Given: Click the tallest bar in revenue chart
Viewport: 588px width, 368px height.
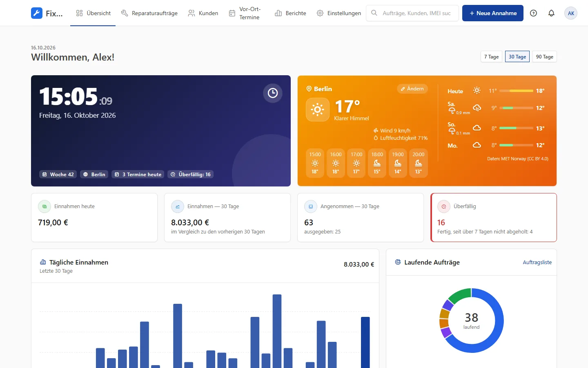Looking at the screenshot, I should coord(277,331).
